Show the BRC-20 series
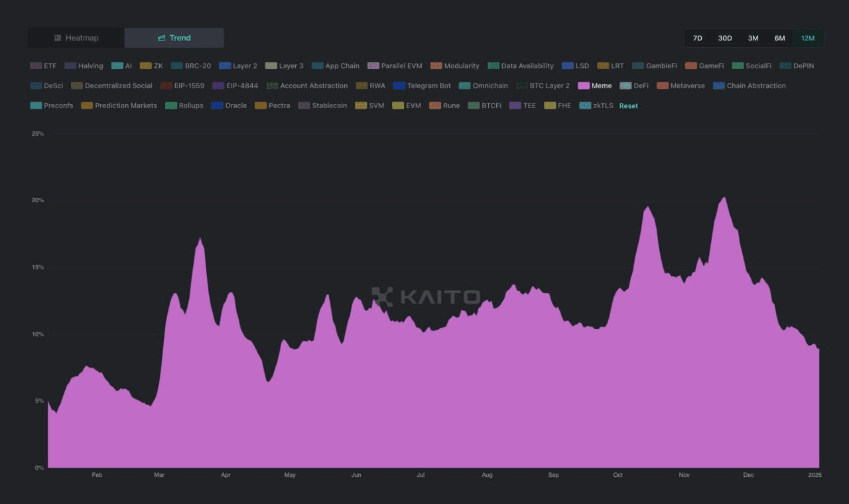Image resolution: width=849 pixels, height=504 pixels. click(x=191, y=66)
